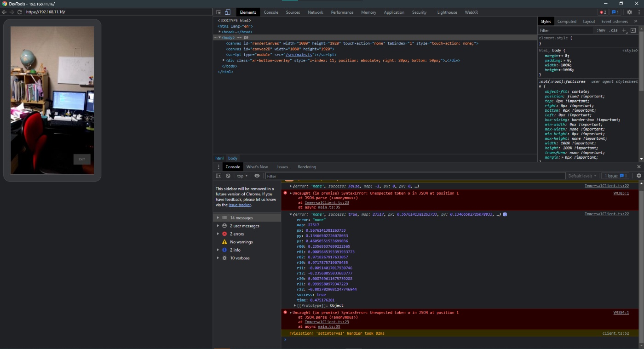Open the console settings gear
This screenshot has height=349, width=644.
638,176
